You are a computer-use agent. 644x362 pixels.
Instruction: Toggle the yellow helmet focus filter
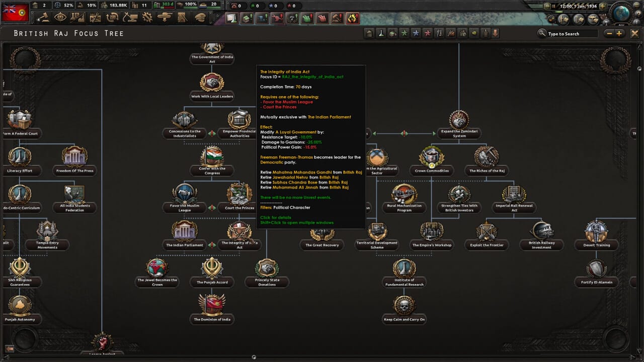[x=473, y=33]
